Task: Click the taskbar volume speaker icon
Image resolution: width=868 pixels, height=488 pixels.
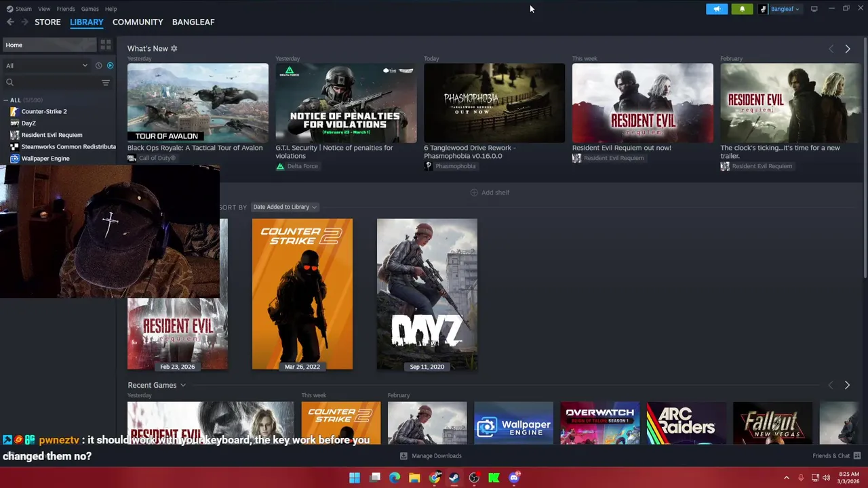Action: (x=826, y=478)
